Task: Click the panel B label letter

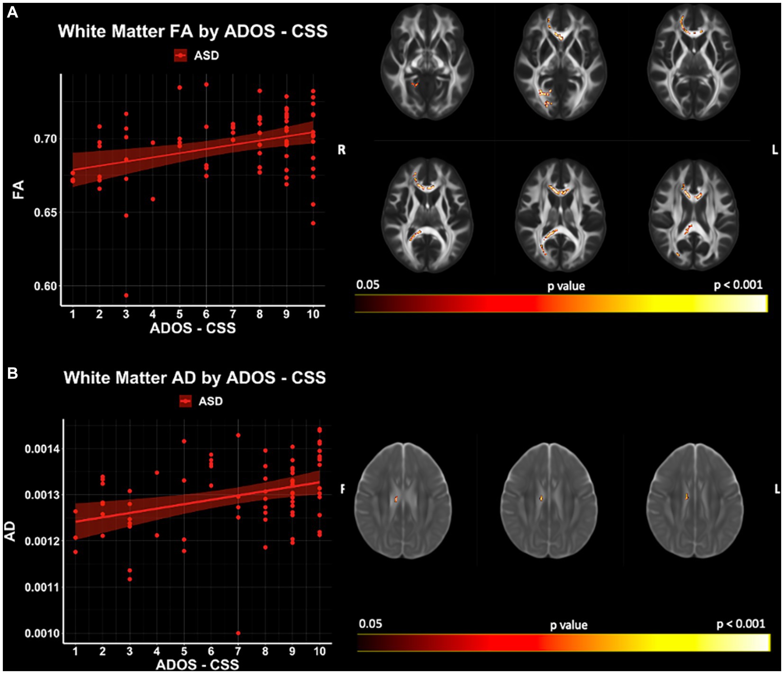Action: pyautogui.click(x=12, y=373)
